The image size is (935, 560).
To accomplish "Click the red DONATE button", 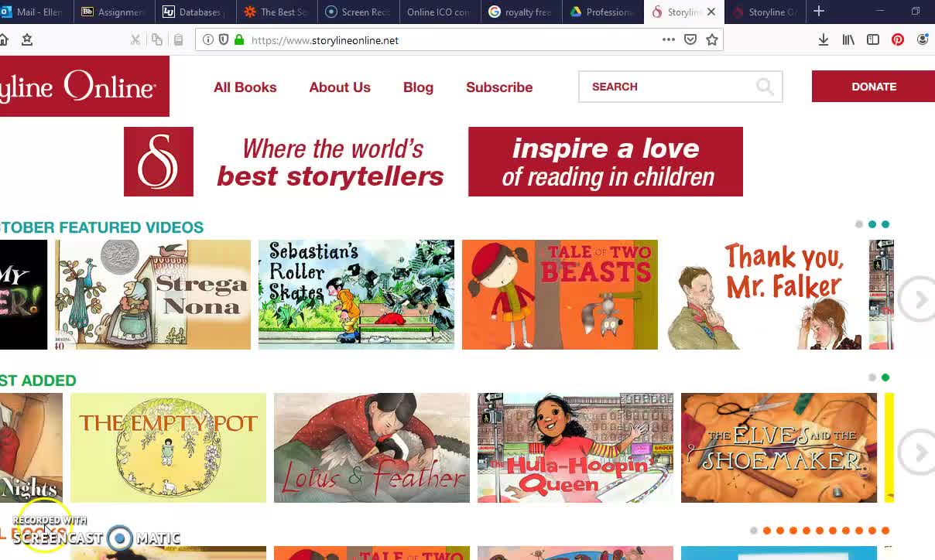I will coord(873,87).
